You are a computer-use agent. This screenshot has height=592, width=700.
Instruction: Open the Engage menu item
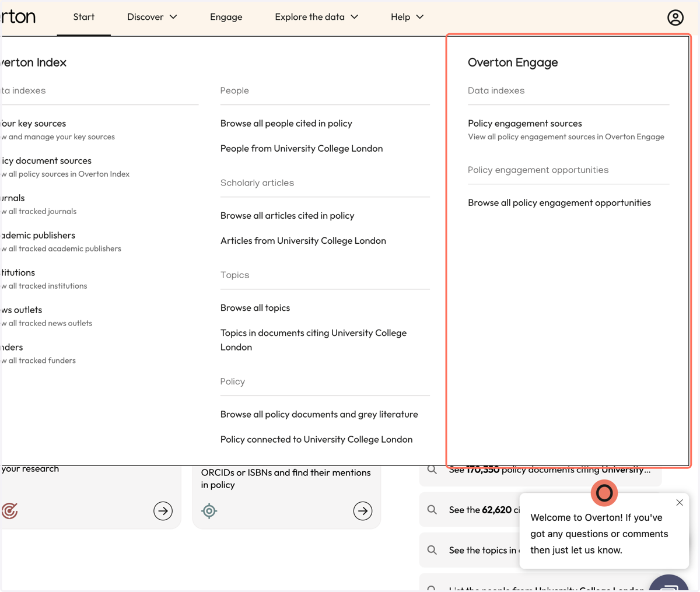226,17
